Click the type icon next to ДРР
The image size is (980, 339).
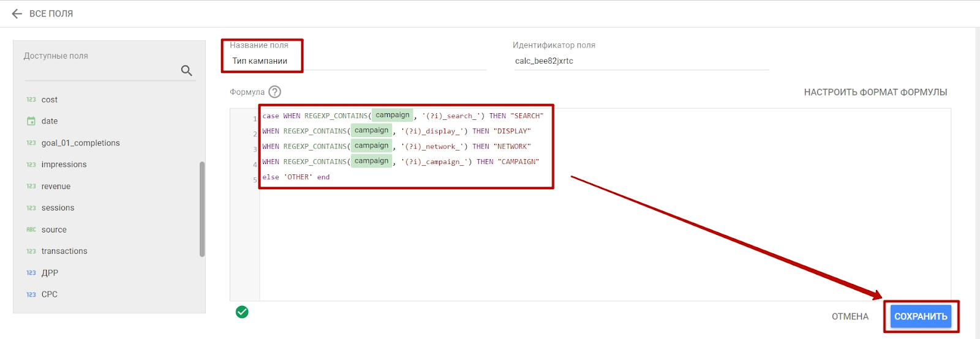pyautogui.click(x=31, y=273)
